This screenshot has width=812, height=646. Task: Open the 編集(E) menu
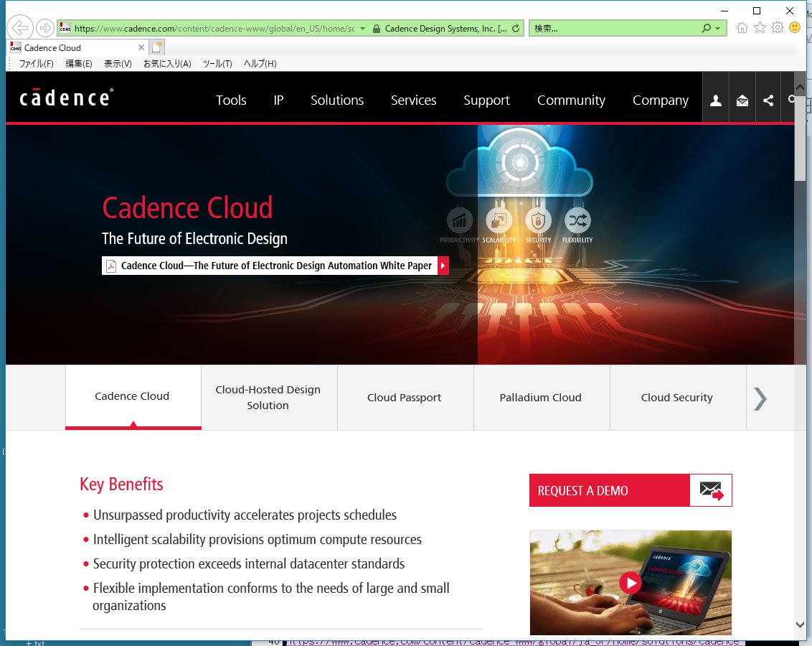pyautogui.click(x=79, y=64)
